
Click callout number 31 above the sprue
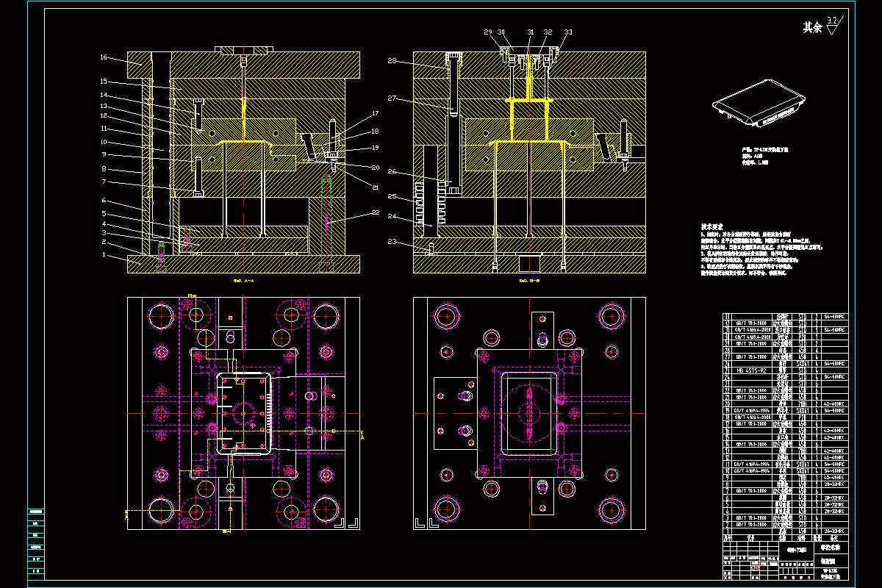pyautogui.click(x=531, y=32)
